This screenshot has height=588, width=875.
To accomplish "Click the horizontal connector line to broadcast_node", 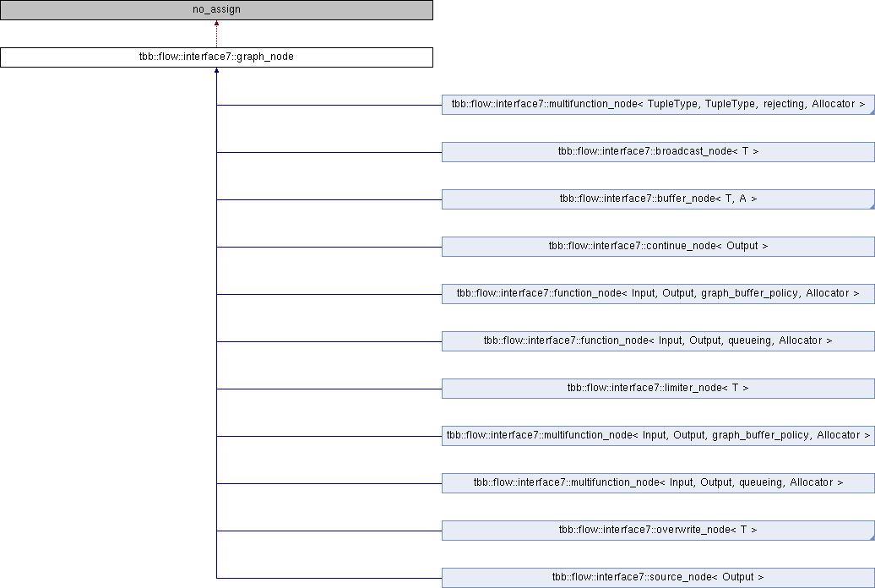I will click(x=329, y=152).
